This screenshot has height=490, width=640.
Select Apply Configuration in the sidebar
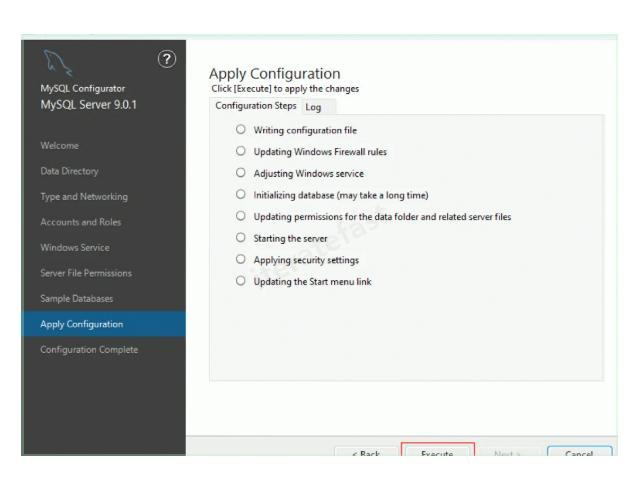coord(104,324)
